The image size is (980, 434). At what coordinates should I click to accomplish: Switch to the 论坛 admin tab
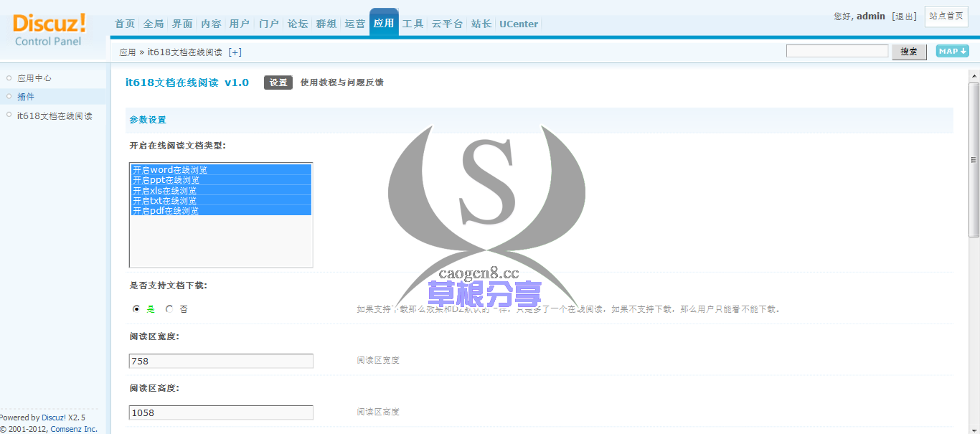pyautogui.click(x=297, y=23)
